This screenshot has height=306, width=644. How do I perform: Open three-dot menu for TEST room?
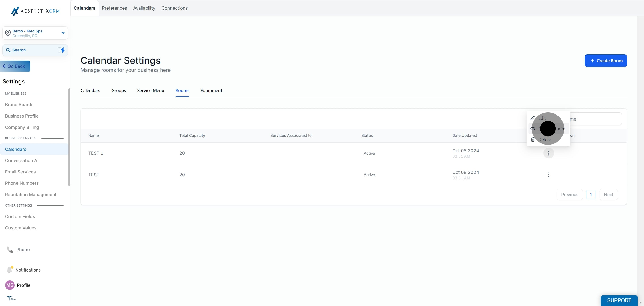tap(549, 175)
